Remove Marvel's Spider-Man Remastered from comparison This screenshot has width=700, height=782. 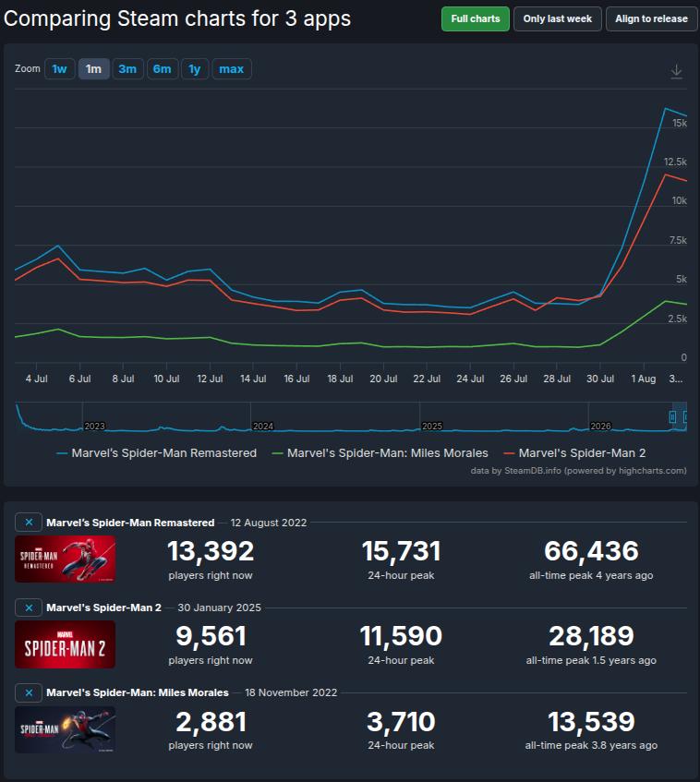29,523
